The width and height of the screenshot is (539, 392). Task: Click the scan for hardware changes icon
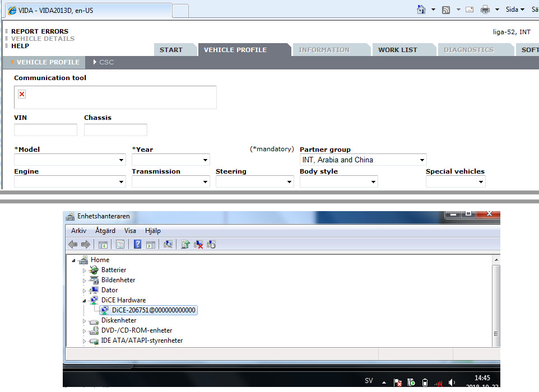(x=168, y=244)
